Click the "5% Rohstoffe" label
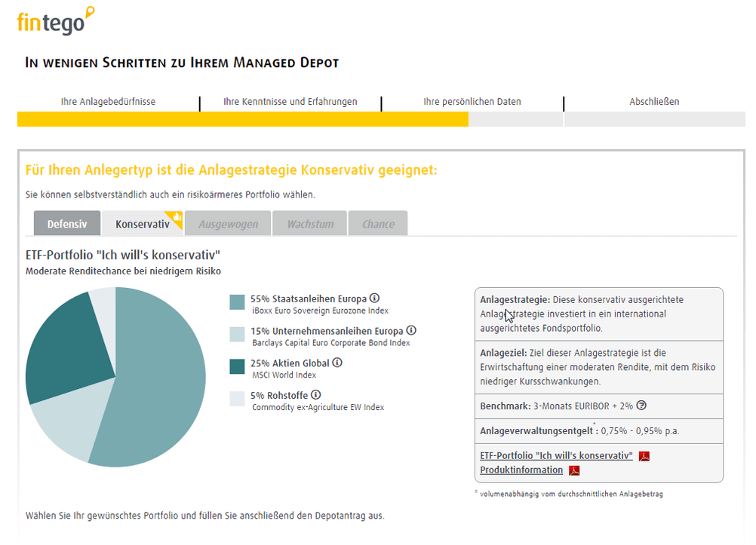Viewport: 756px width, 545px height. click(x=279, y=396)
